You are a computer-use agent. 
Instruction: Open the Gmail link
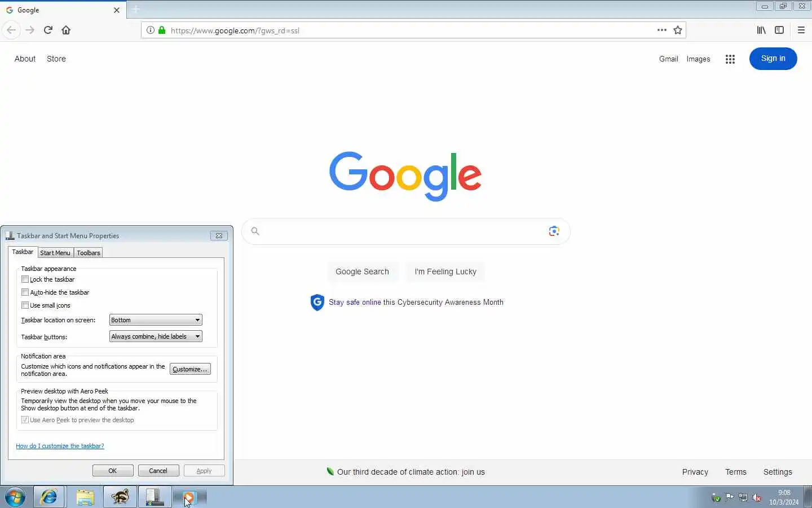click(x=668, y=59)
